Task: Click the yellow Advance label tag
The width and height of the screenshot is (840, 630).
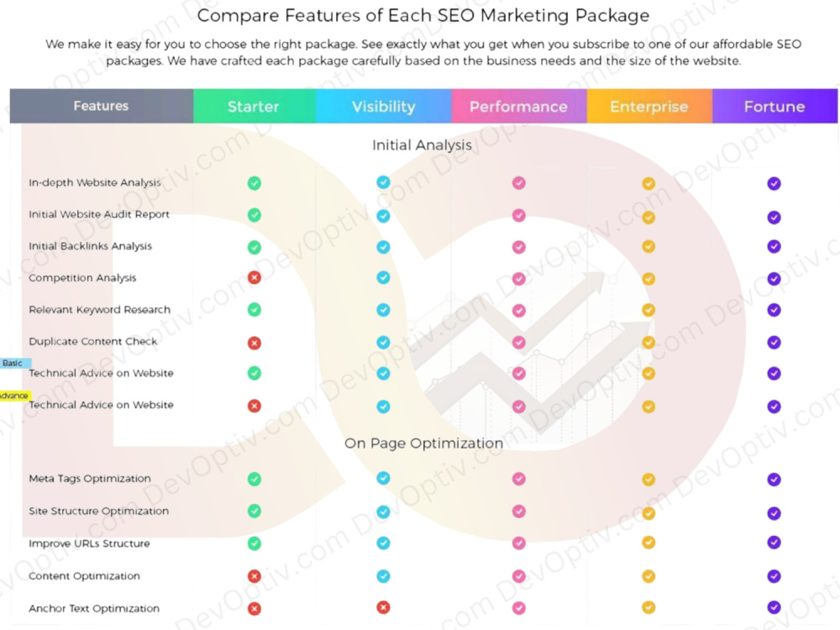Action: [15, 396]
